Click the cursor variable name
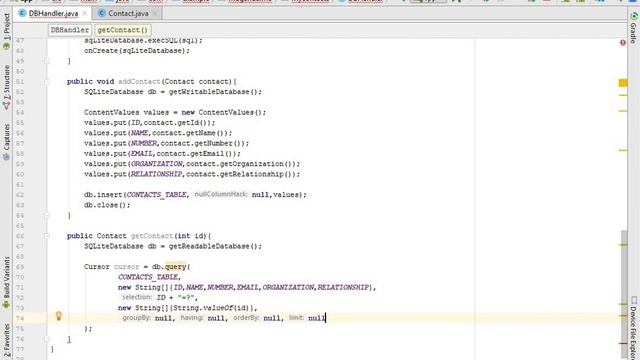 pyautogui.click(x=127, y=267)
